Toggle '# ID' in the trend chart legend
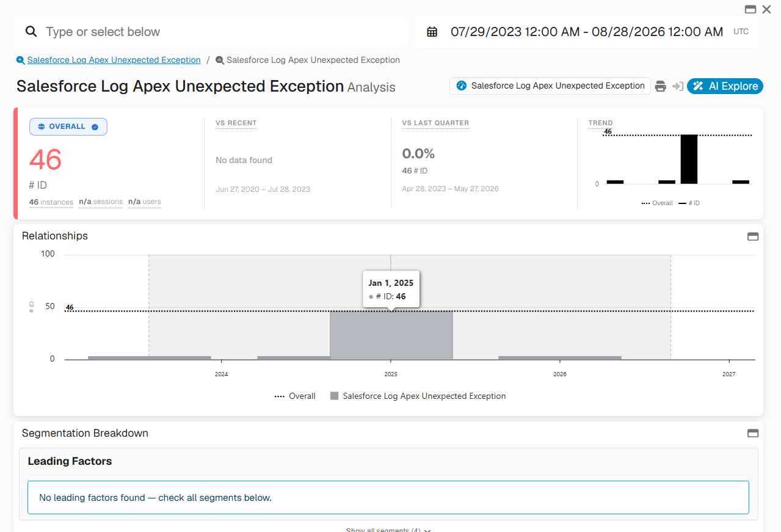 (689, 203)
